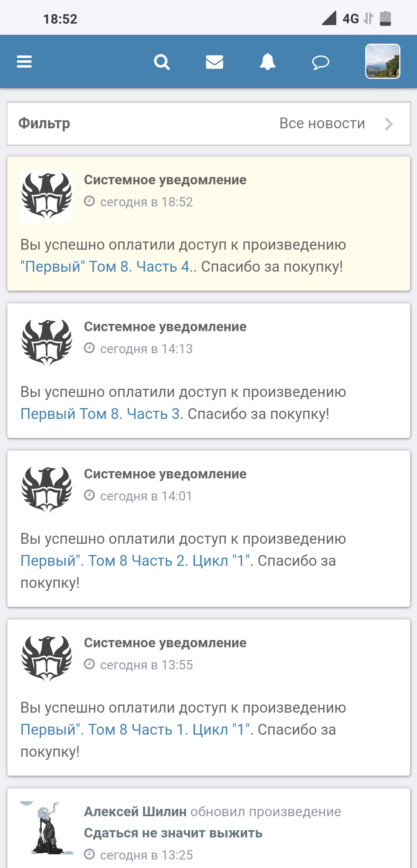Viewport: 417px width, 868px height.
Task: Tap the Фильтр label
Action: (x=44, y=124)
